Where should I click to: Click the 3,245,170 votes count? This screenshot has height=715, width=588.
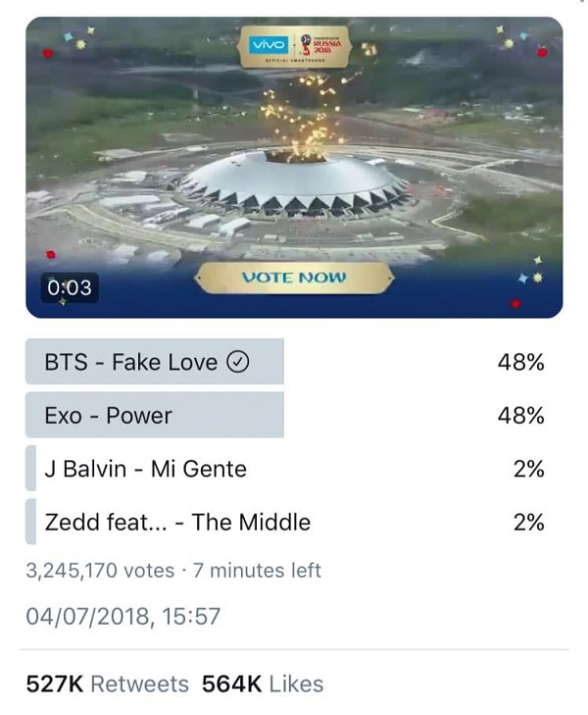coord(100,570)
